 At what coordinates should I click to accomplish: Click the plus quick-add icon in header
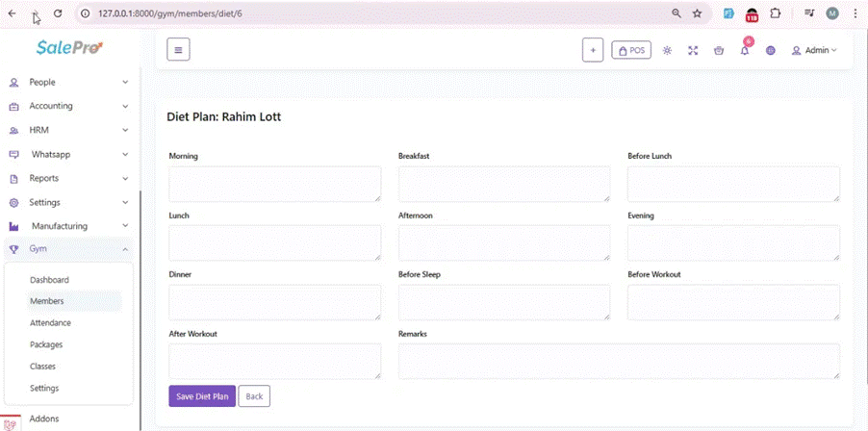point(593,50)
